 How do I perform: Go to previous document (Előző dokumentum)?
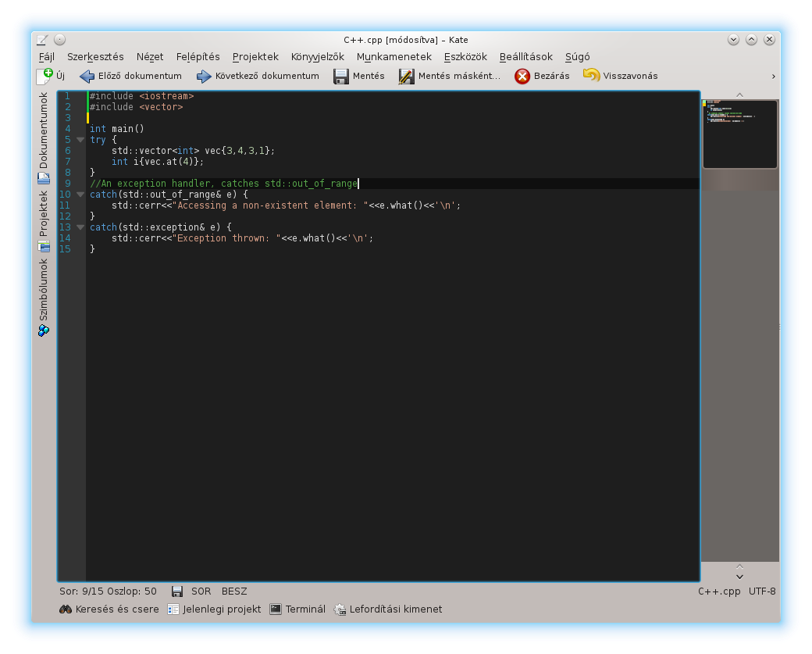[130, 76]
